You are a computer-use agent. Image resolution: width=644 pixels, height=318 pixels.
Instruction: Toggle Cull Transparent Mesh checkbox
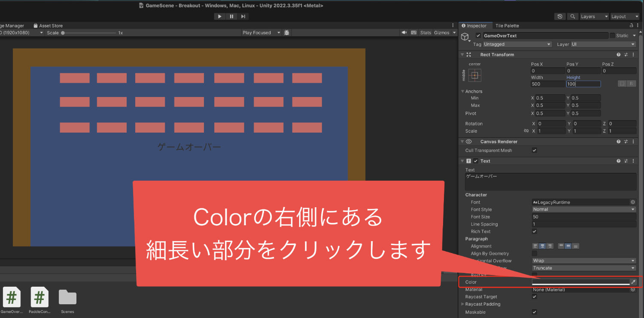[535, 150]
